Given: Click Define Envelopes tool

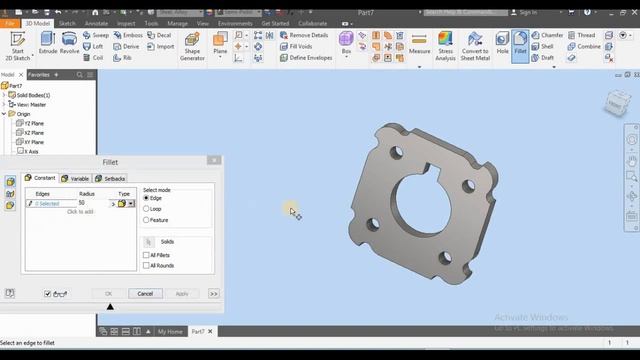Looking at the screenshot, I should (x=306, y=58).
